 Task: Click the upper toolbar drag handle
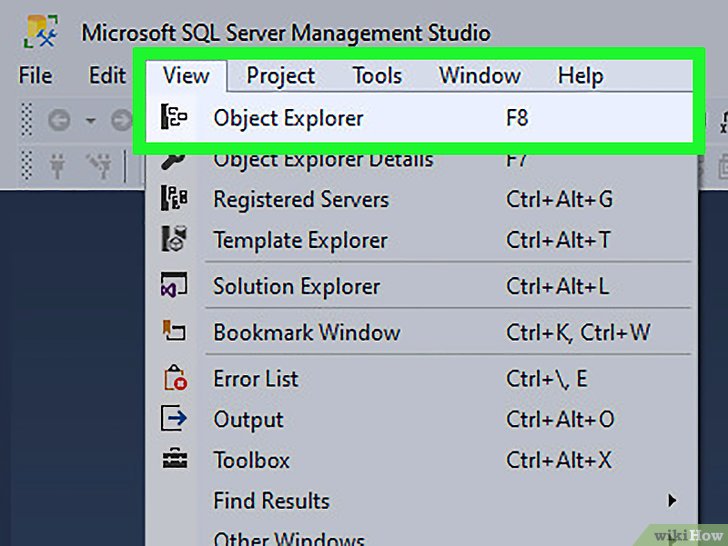point(27,120)
